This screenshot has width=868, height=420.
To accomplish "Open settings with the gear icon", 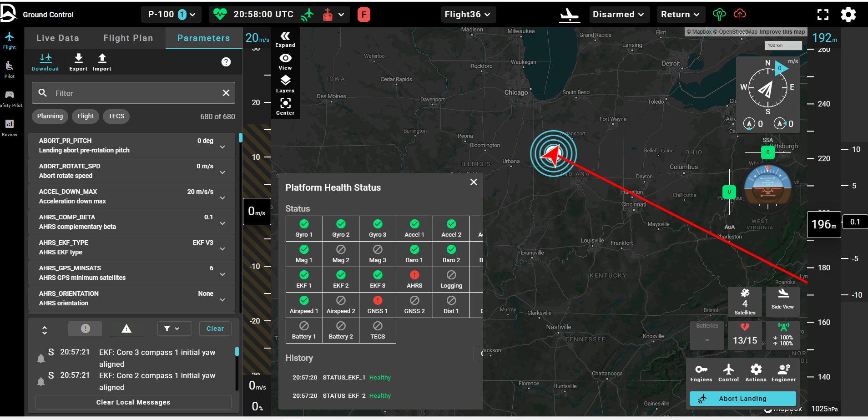I will coord(848,15).
